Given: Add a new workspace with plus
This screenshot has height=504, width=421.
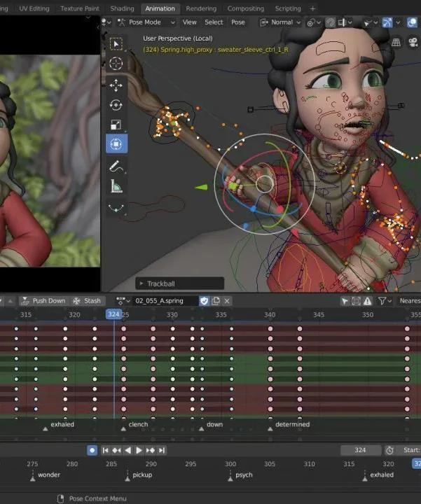Looking at the screenshot, I should point(312,8).
